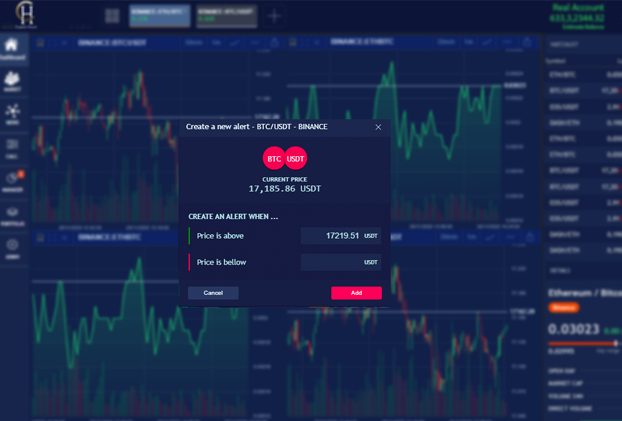Open the News sidebar icon
The image size is (622, 421).
coord(12,114)
